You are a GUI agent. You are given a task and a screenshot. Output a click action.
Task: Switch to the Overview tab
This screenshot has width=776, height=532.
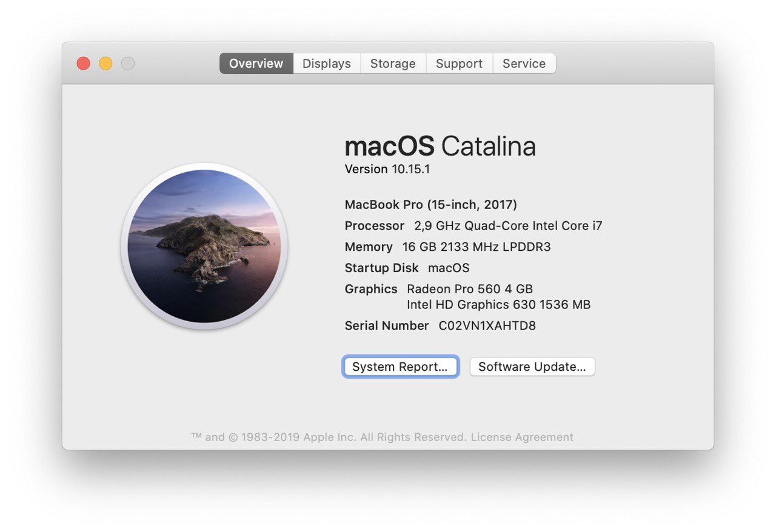tap(256, 64)
